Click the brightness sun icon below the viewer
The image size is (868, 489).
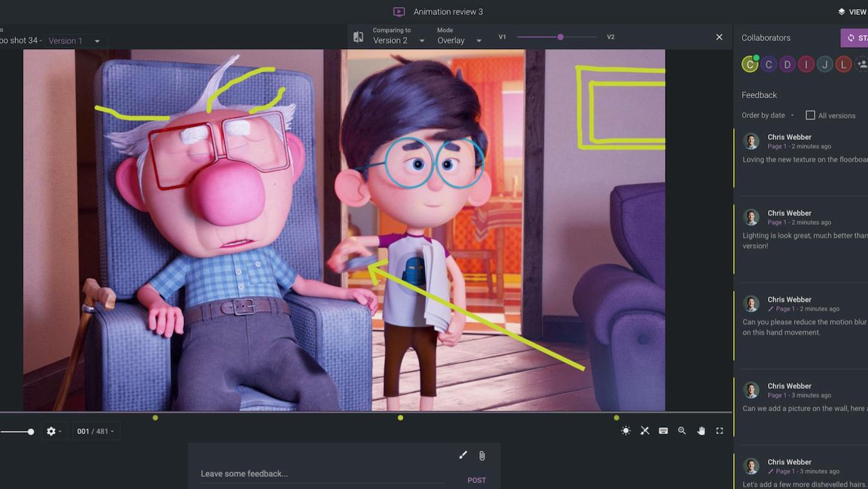(x=626, y=431)
